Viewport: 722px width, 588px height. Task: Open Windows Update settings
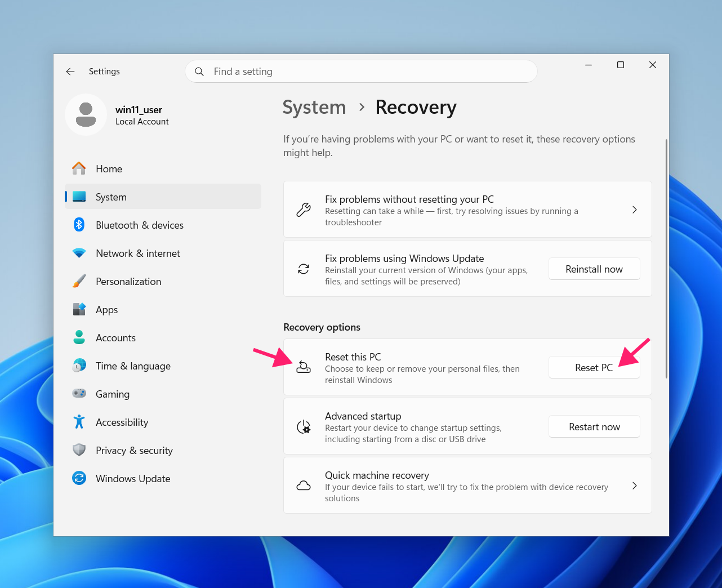tap(163, 478)
